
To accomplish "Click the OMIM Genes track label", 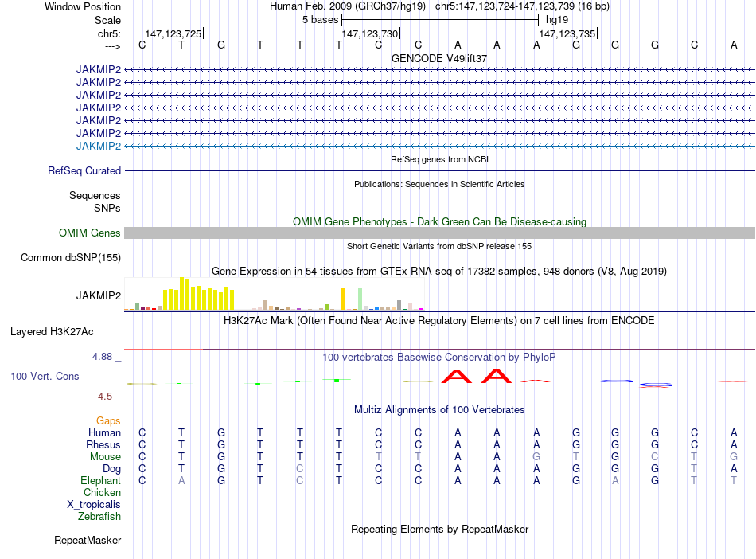I will point(90,233).
